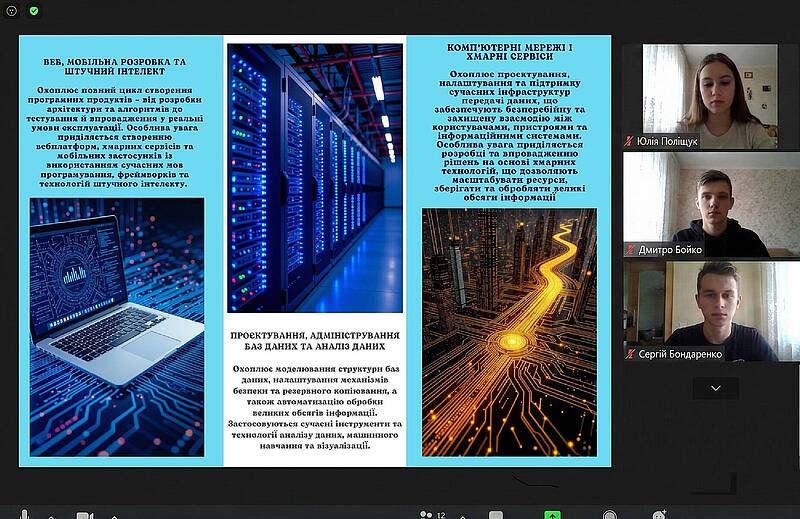Open the meeting info icon at top-left
Image resolution: width=800 pixels, height=519 pixels.
(x=12, y=10)
